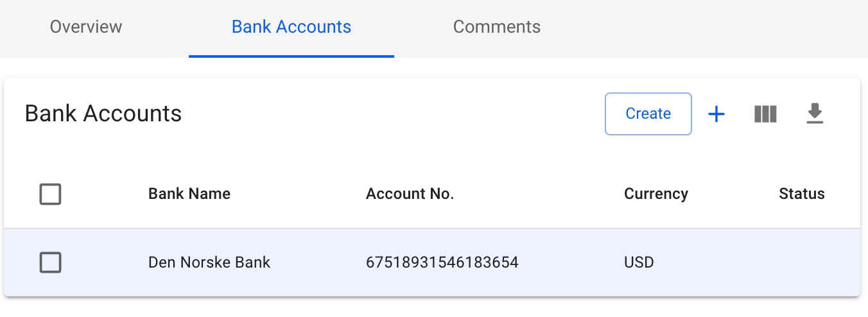Select the Bank Accounts tab
This screenshot has height=317, width=868.
coord(291,27)
